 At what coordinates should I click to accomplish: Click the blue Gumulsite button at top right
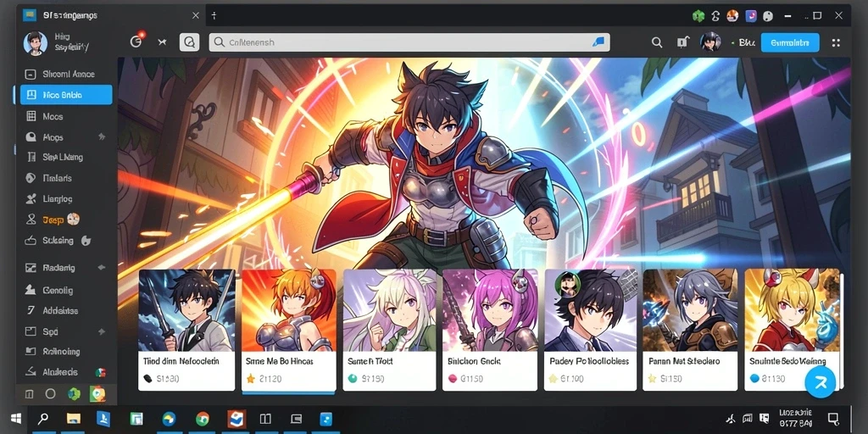pyautogui.click(x=790, y=42)
